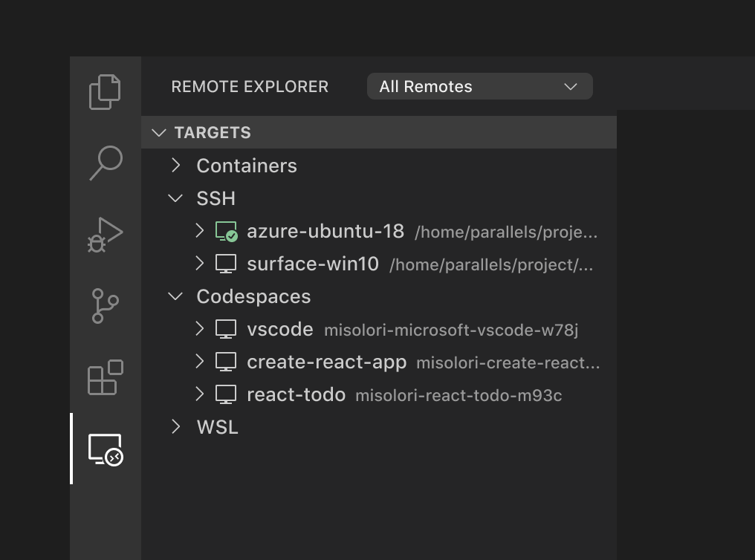This screenshot has height=560, width=755.
Task: Collapse the SSH section
Action: [175, 198]
